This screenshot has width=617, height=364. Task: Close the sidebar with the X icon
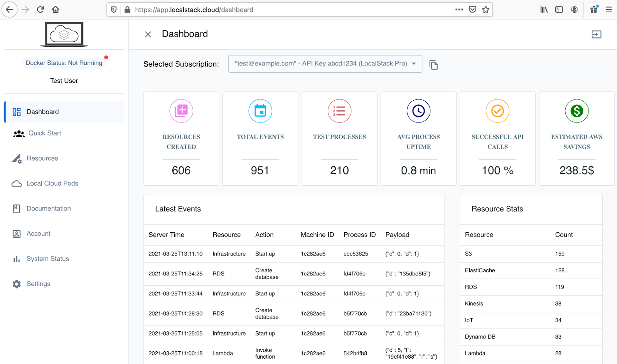(x=148, y=34)
